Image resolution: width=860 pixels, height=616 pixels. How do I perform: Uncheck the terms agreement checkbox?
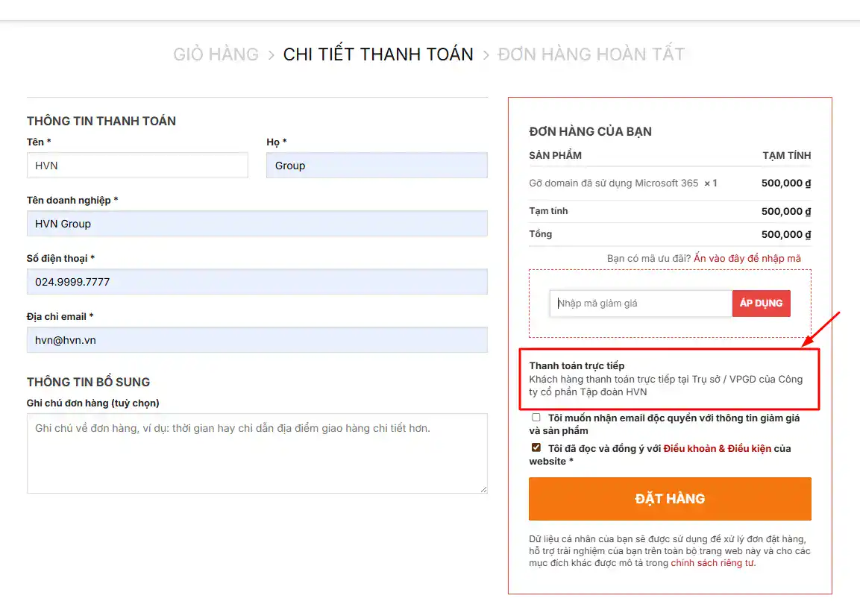coord(536,448)
